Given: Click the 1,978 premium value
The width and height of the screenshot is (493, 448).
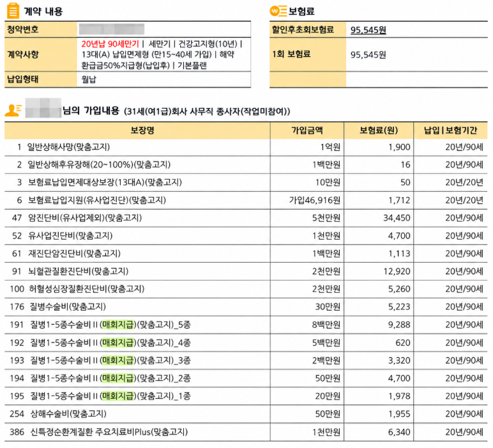Looking at the screenshot, I should click(x=399, y=396).
